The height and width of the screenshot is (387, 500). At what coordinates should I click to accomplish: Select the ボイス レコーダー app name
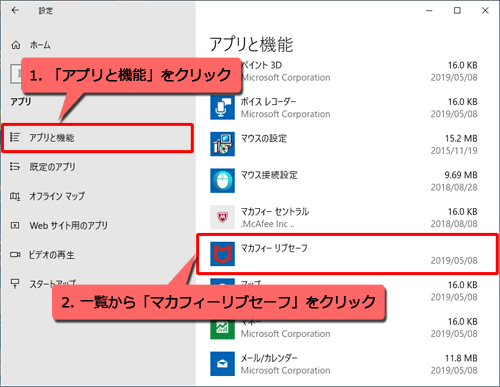click(x=268, y=101)
